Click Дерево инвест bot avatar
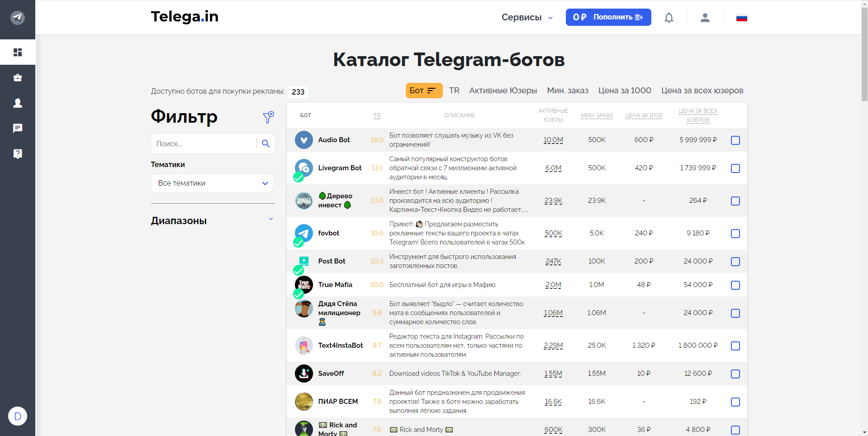 coord(304,201)
